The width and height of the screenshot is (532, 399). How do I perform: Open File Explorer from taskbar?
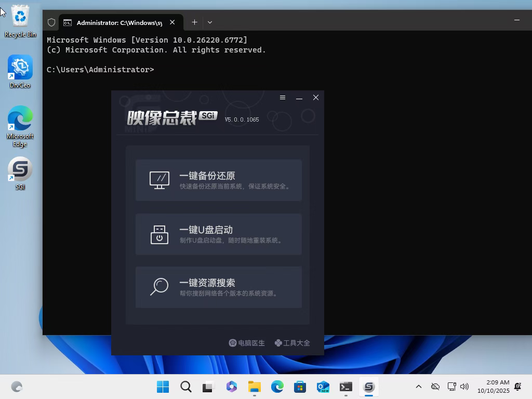click(x=254, y=387)
